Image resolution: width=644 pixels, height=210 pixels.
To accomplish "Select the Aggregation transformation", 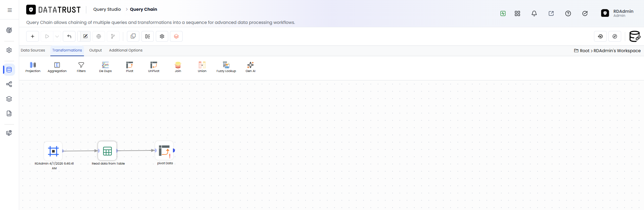I will pyautogui.click(x=57, y=67).
